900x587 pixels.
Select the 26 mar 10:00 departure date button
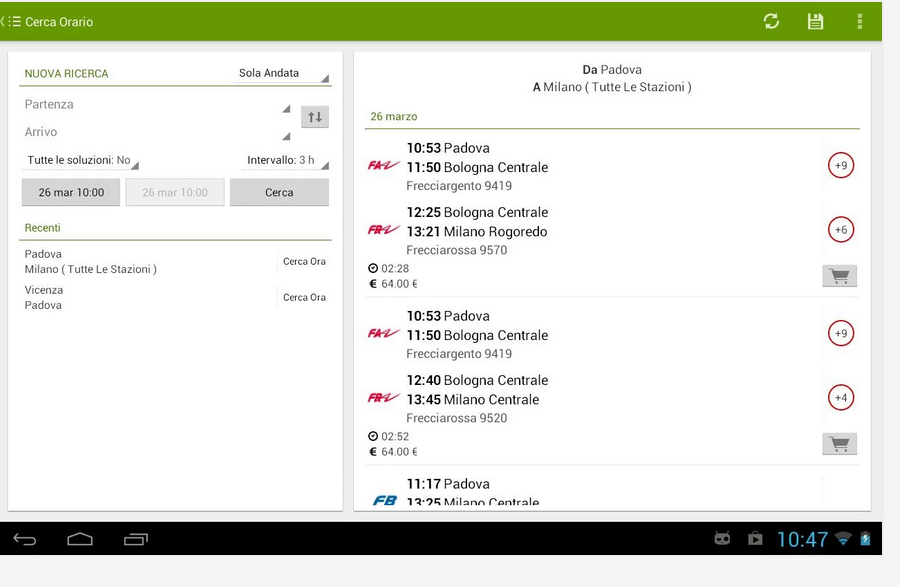(71, 192)
